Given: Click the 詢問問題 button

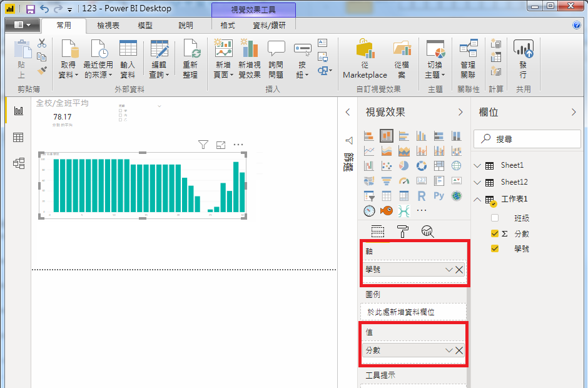Looking at the screenshot, I should 276,59.
